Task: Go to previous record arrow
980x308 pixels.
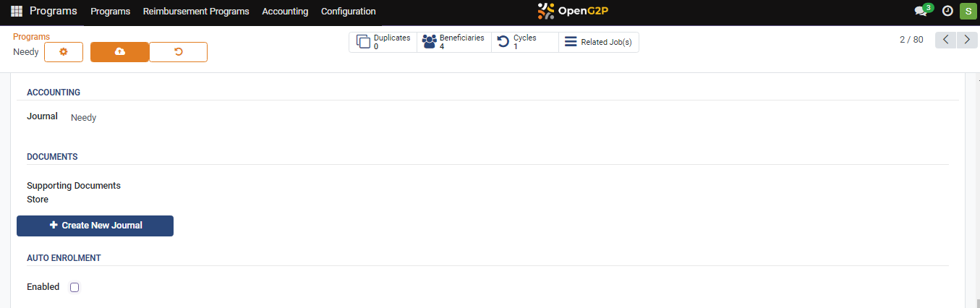Action: click(x=946, y=40)
